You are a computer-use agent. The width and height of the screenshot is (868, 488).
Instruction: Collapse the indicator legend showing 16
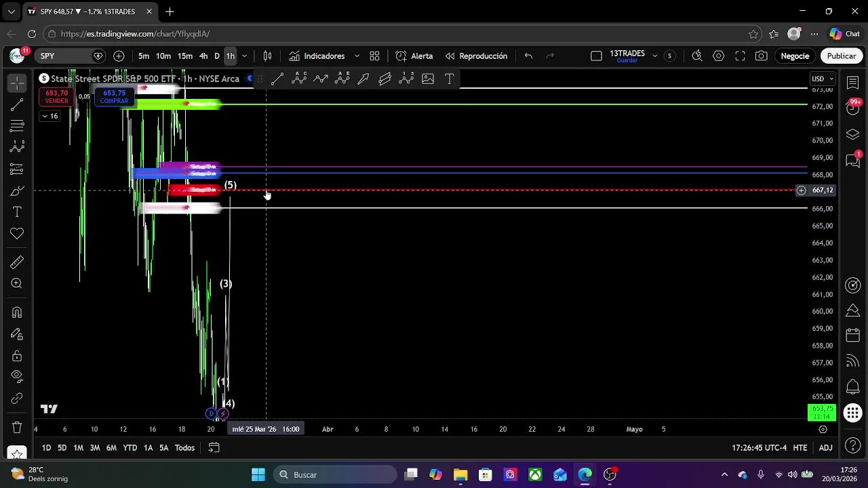click(50, 116)
